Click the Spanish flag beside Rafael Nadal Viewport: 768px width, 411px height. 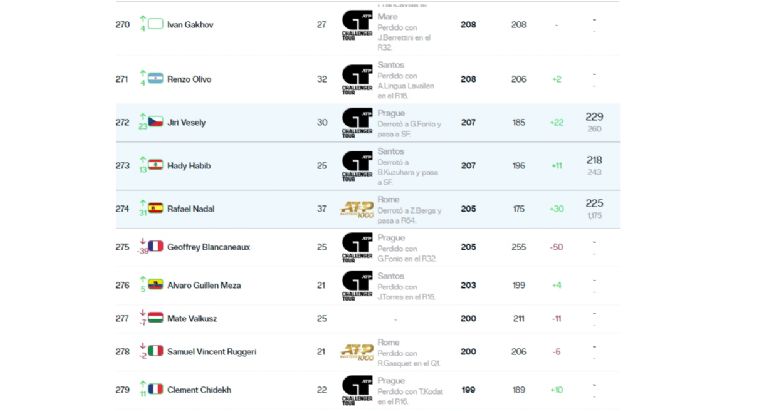click(155, 208)
